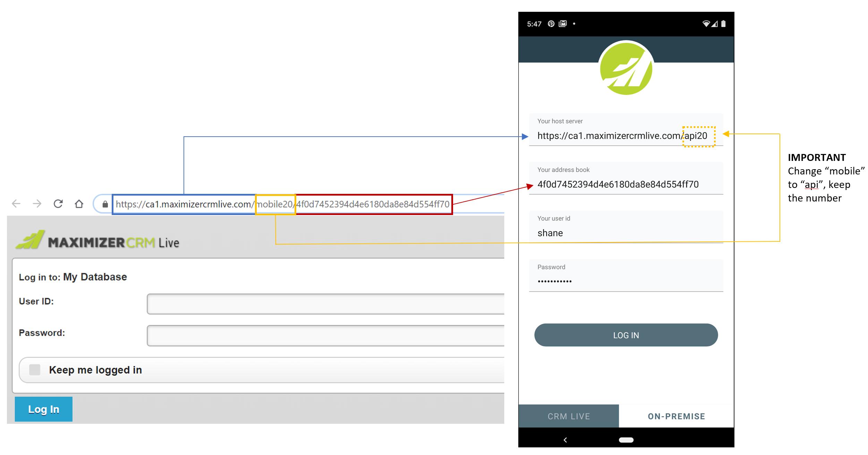Tap the Android back navigation arrow

(565, 440)
